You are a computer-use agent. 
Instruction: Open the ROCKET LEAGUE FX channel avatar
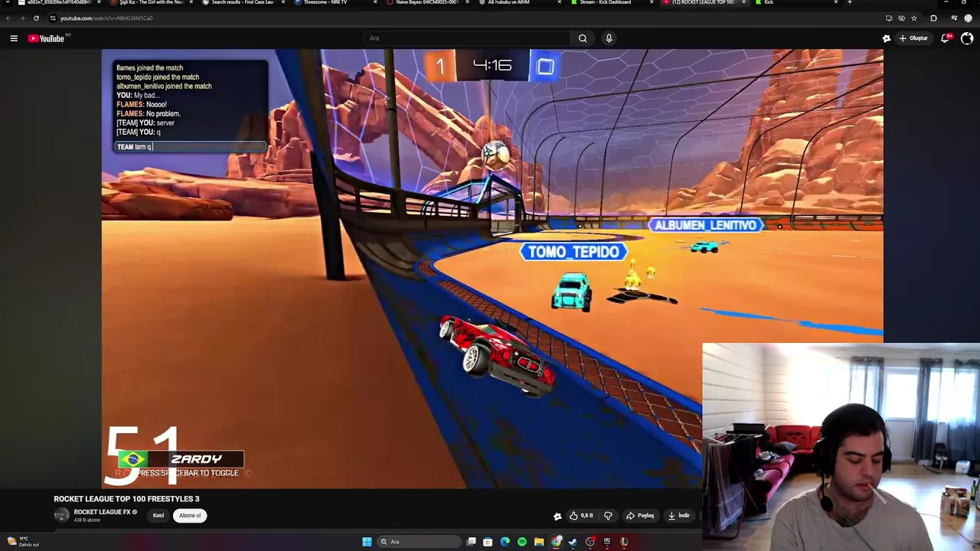pos(61,515)
